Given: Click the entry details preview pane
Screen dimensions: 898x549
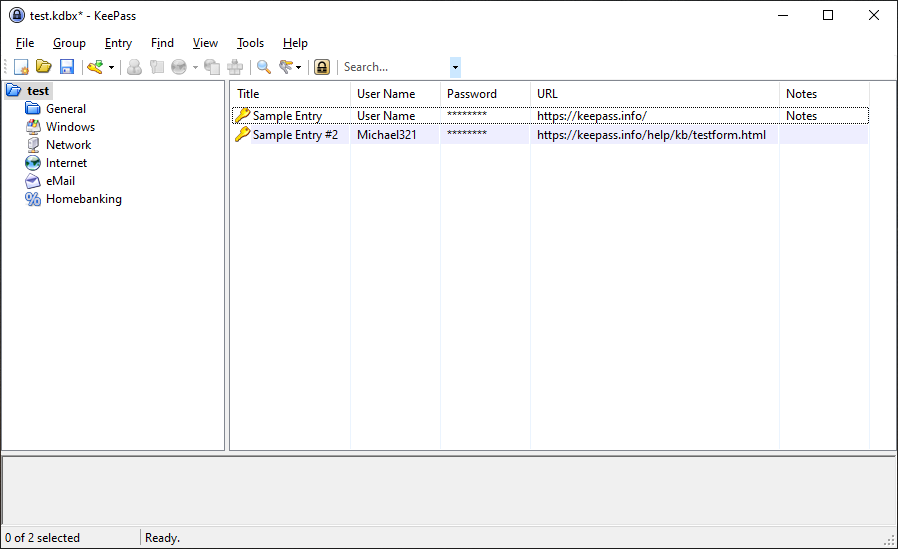Looking at the screenshot, I should (448, 490).
